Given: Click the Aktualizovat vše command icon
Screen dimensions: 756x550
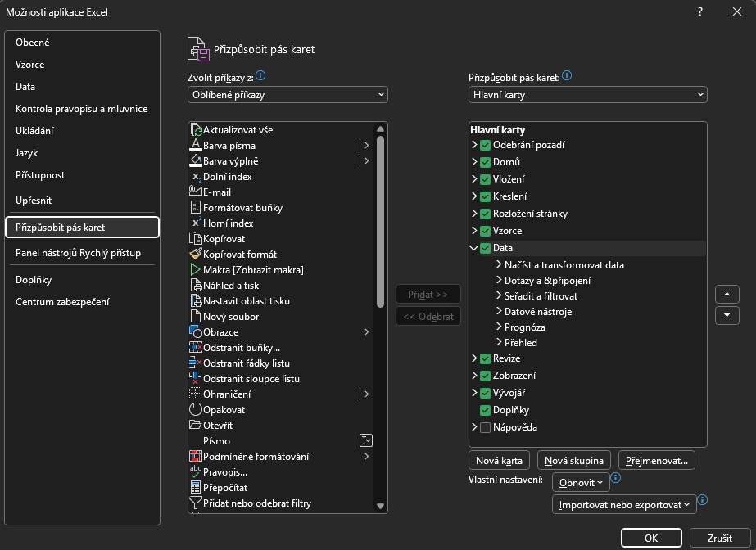Looking at the screenshot, I should [x=196, y=130].
